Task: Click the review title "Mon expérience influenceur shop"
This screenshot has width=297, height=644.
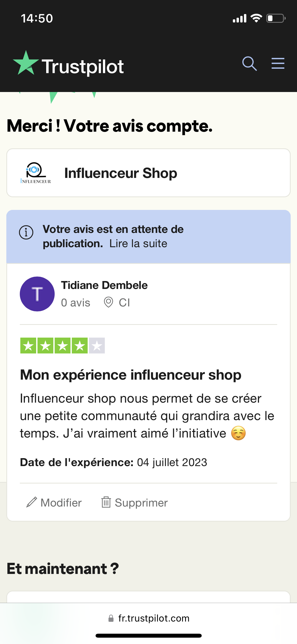Action: [131, 375]
